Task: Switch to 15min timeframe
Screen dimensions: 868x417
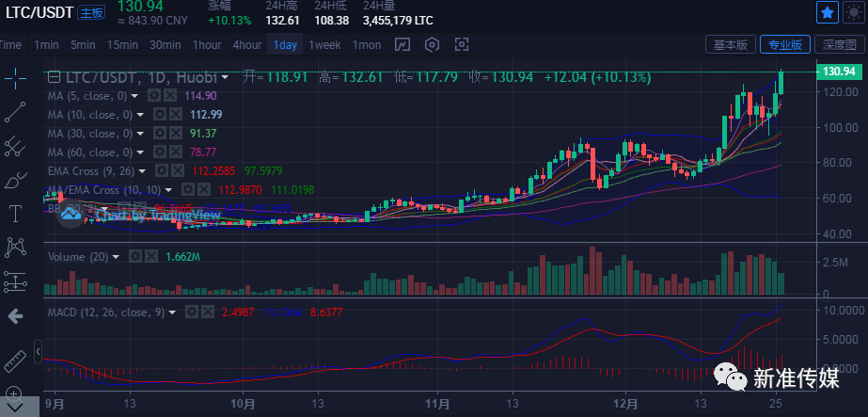Action: [x=122, y=45]
